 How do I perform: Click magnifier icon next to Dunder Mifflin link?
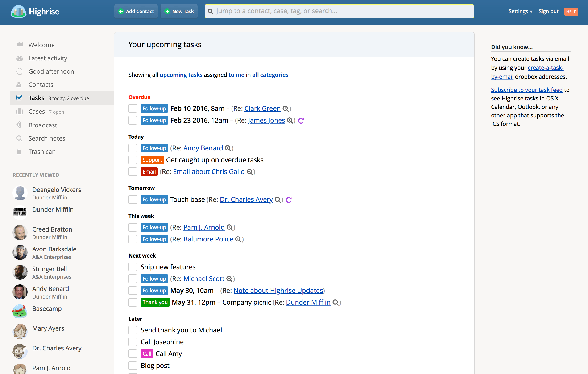pos(335,302)
